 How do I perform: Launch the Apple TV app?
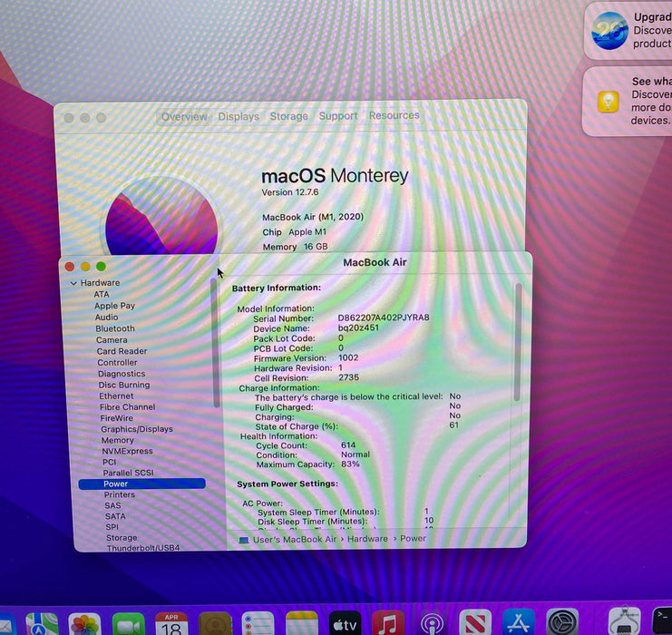click(345, 623)
